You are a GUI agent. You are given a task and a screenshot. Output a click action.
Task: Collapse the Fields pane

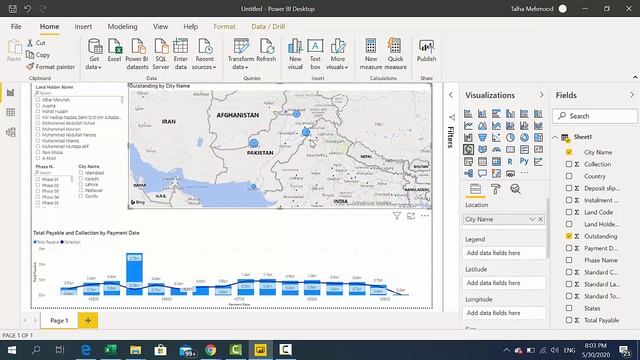(x=632, y=95)
